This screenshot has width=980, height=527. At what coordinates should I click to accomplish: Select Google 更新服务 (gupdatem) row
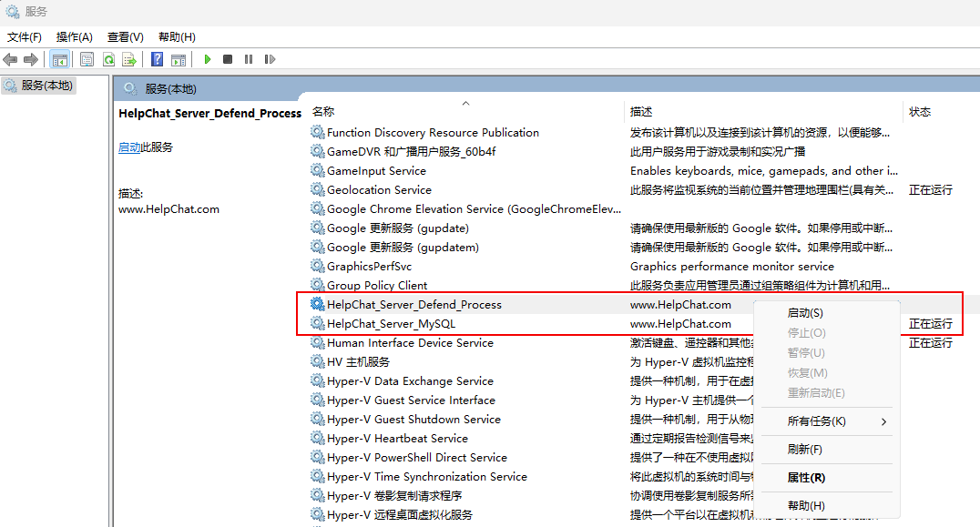(403, 248)
